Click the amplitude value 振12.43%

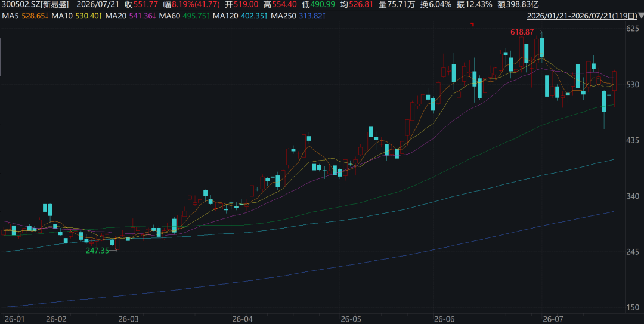tap(474, 5)
